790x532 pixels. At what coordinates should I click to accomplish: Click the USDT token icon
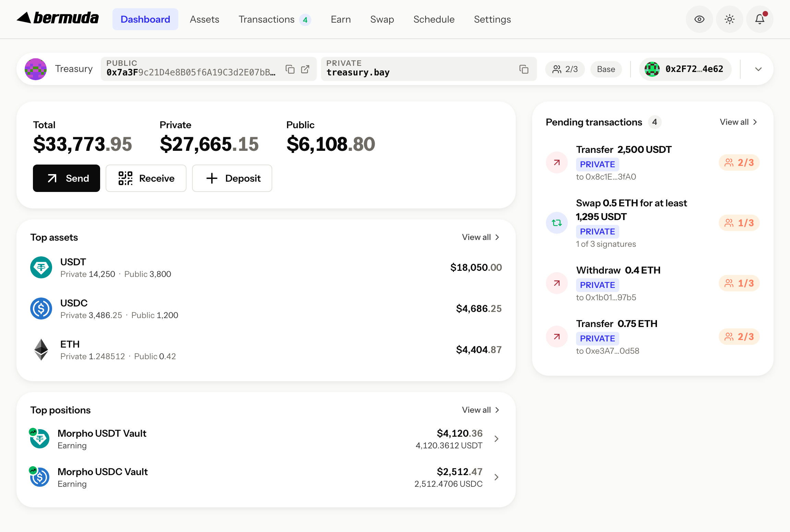[x=41, y=267]
